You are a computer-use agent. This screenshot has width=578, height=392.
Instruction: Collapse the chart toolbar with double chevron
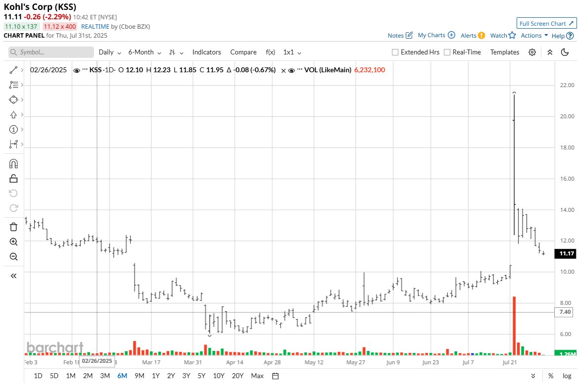coord(550,52)
